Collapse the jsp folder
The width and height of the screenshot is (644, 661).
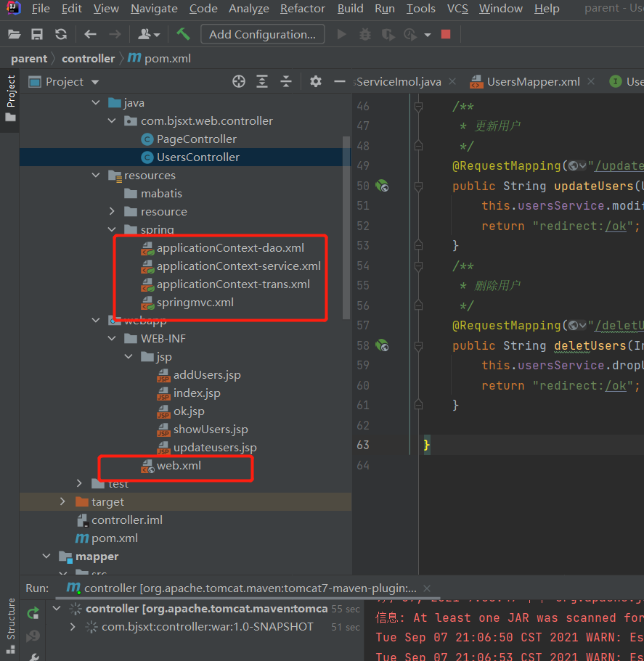(x=129, y=356)
